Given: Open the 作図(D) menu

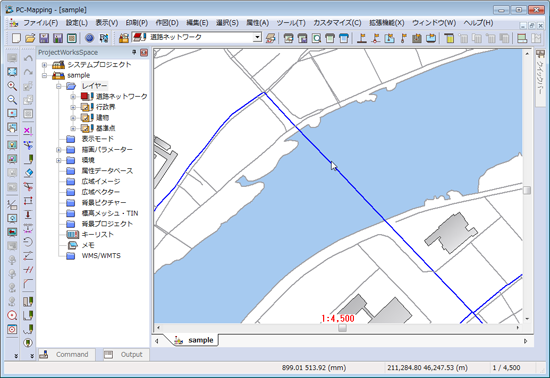Looking at the screenshot, I should pyautogui.click(x=167, y=23).
